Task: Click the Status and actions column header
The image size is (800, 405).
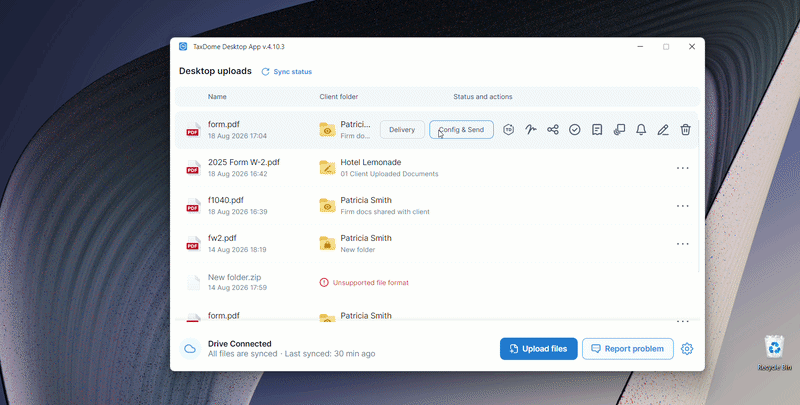Action: (483, 96)
